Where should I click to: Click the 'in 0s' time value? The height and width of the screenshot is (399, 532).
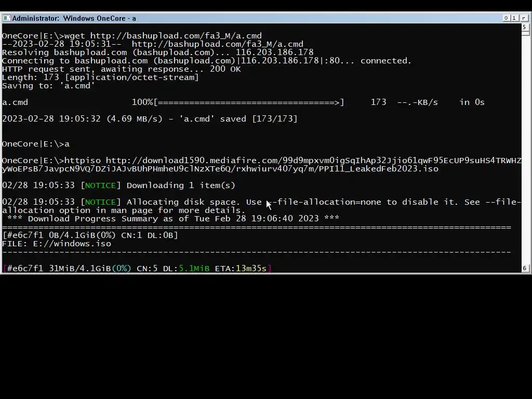tap(472, 102)
